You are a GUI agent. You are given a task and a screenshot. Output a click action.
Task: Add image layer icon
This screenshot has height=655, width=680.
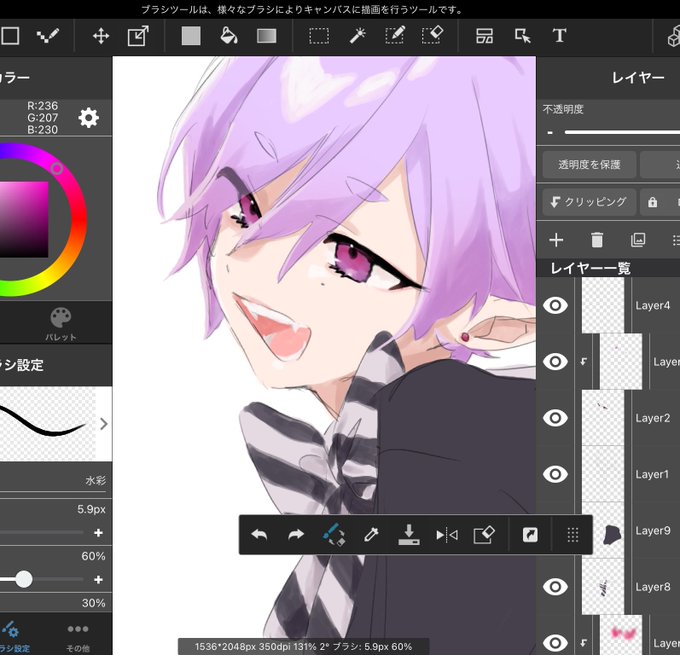638,240
